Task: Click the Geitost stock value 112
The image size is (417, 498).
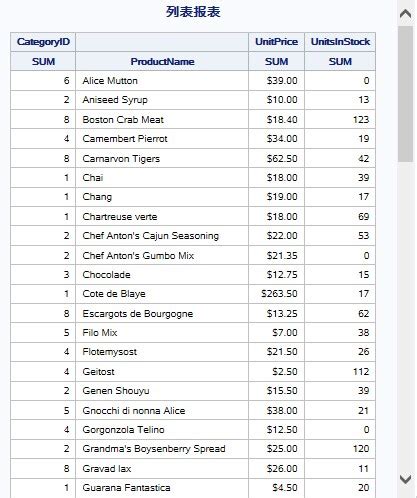Action: [361, 372]
